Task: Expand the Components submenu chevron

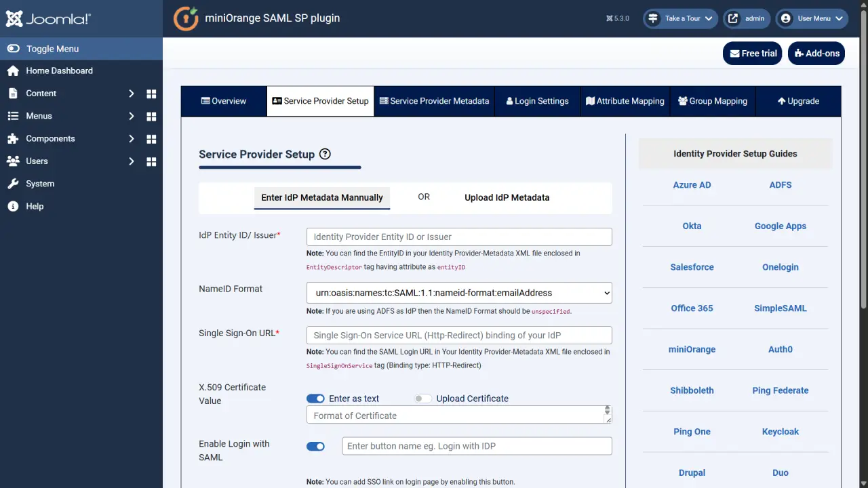Action: pyautogui.click(x=132, y=138)
